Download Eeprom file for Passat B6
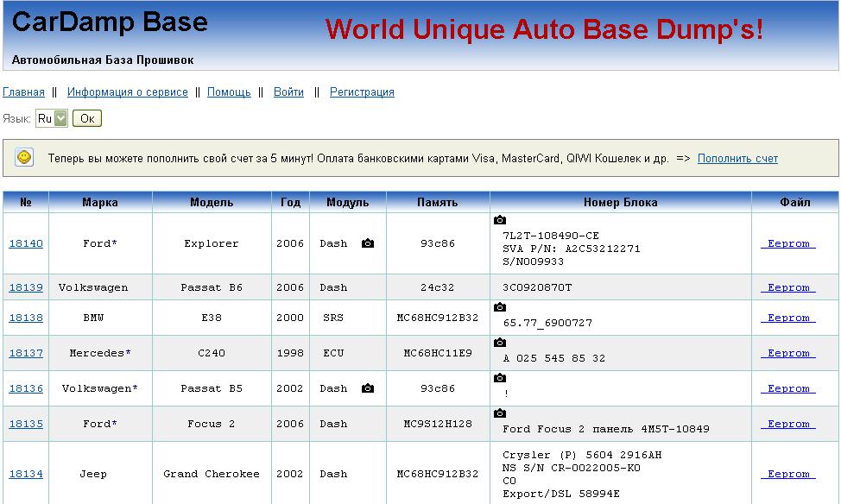The width and height of the screenshot is (841, 504). coord(788,287)
